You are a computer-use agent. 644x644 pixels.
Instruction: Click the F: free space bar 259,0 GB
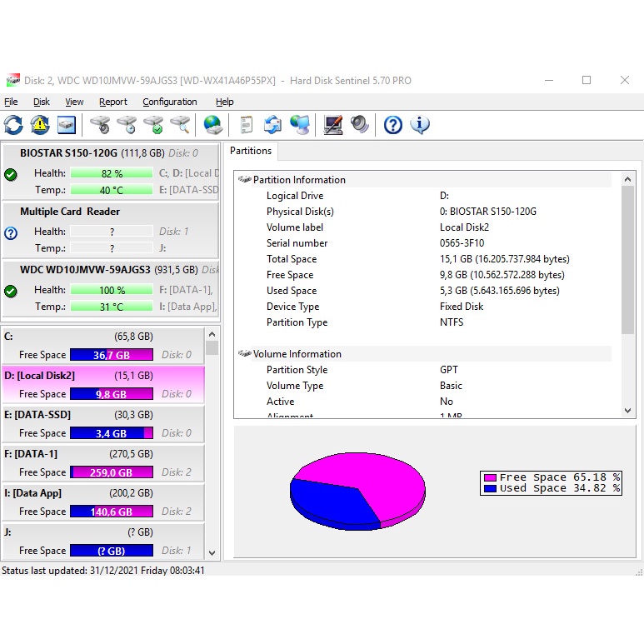(112, 472)
